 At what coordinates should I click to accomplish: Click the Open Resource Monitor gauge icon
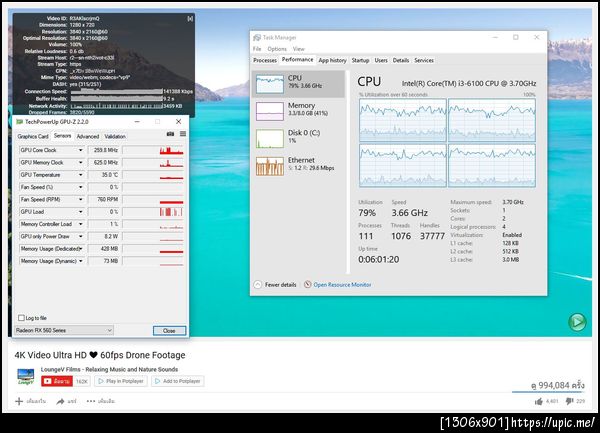click(x=308, y=285)
